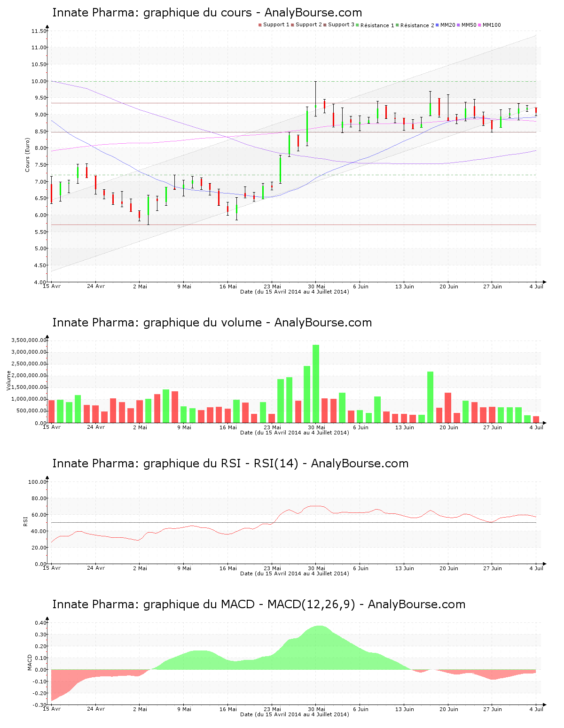
Task: Select the Support 3 legend label
Action: tap(341, 25)
